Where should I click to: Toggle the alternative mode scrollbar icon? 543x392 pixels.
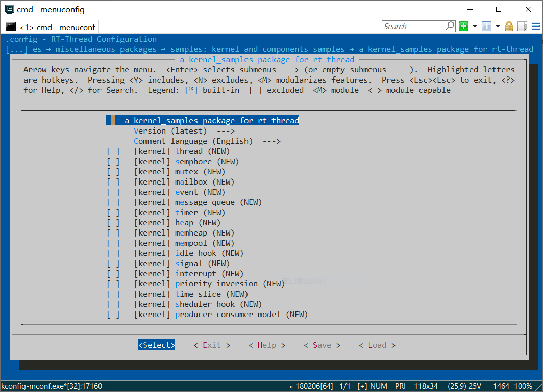(x=522, y=27)
